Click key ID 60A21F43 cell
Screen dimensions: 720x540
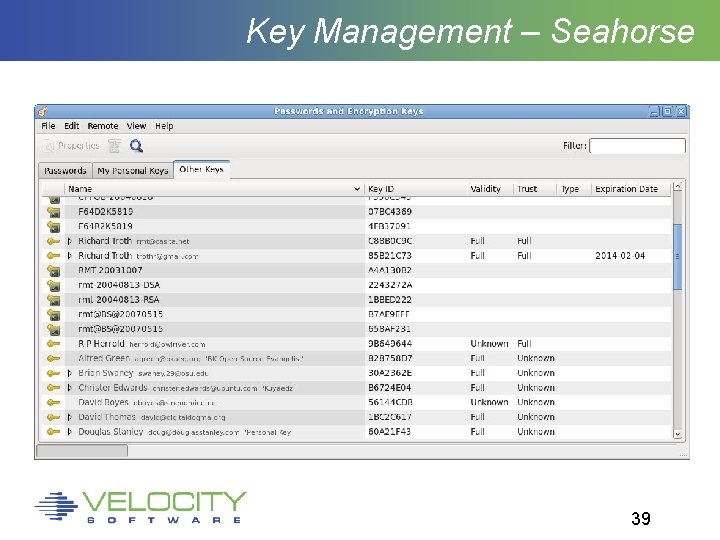tap(389, 432)
